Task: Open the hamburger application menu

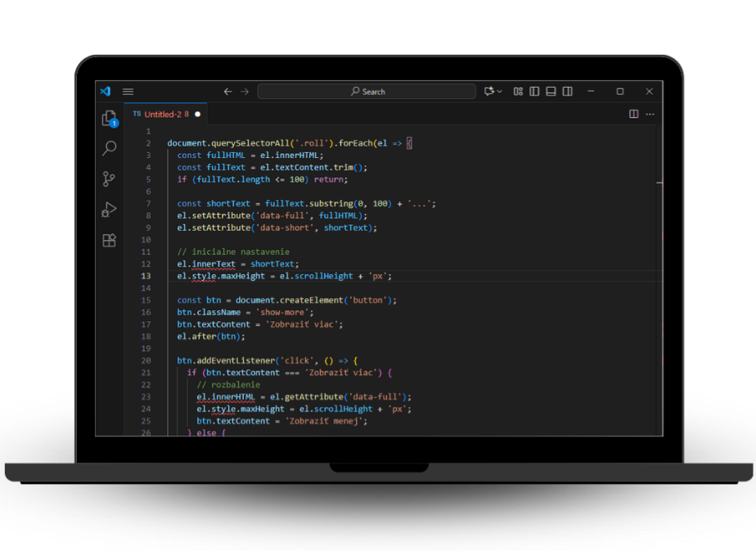Action: [128, 92]
